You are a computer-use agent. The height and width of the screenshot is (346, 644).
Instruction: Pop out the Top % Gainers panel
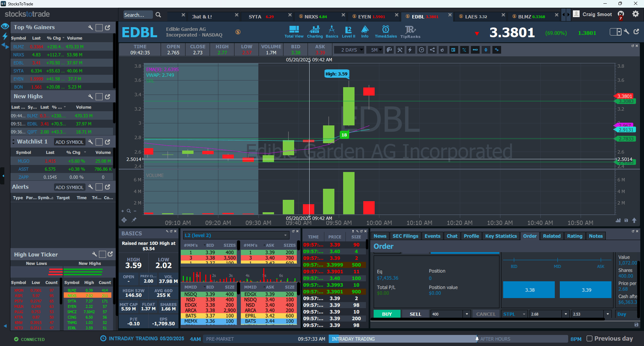108,27
